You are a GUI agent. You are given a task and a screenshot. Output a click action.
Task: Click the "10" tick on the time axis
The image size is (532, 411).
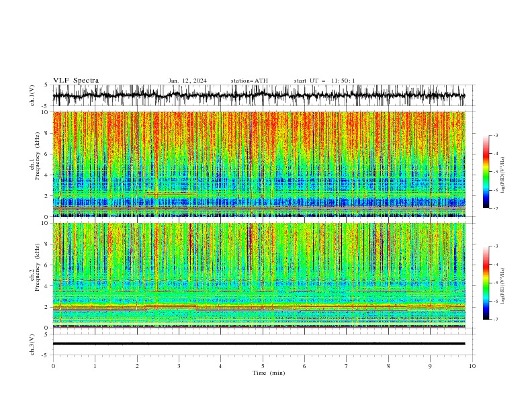(472, 366)
